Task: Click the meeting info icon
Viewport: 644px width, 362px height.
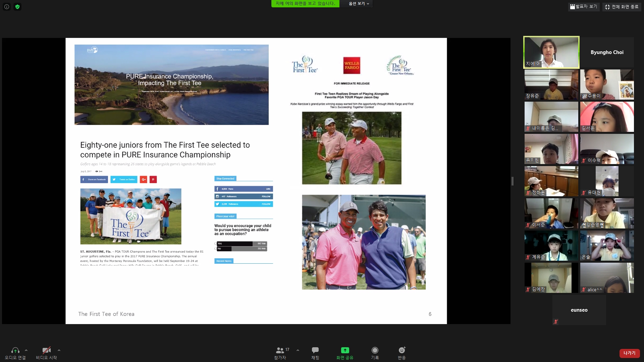Action: [x=7, y=7]
